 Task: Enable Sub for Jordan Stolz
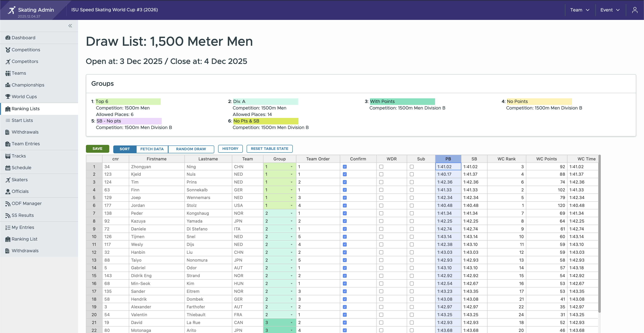412,205
